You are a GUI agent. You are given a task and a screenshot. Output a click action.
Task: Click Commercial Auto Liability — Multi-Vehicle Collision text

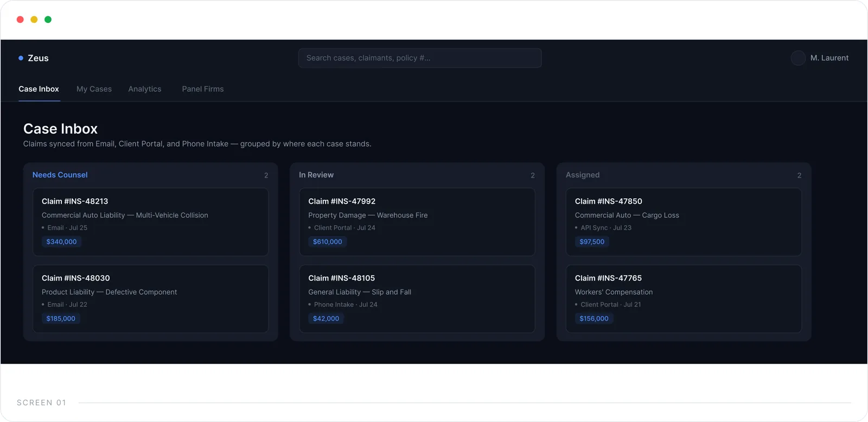125,216
